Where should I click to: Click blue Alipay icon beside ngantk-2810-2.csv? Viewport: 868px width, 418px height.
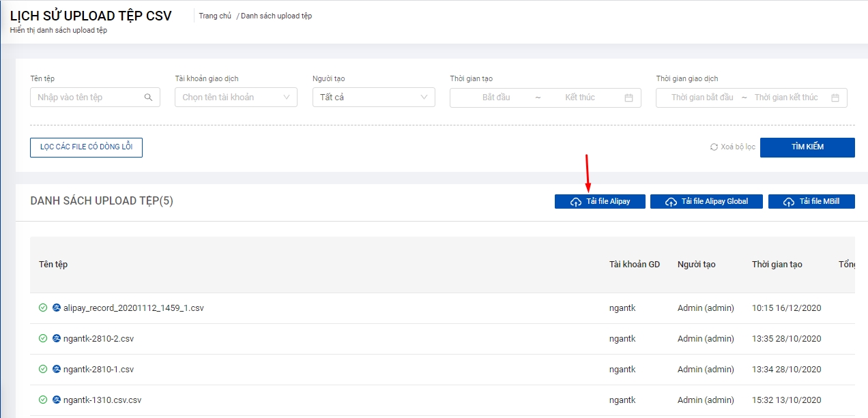pos(57,338)
